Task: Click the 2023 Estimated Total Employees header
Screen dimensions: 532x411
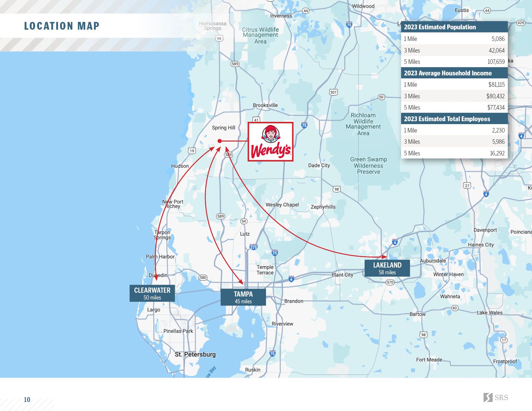Action: tap(454, 119)
